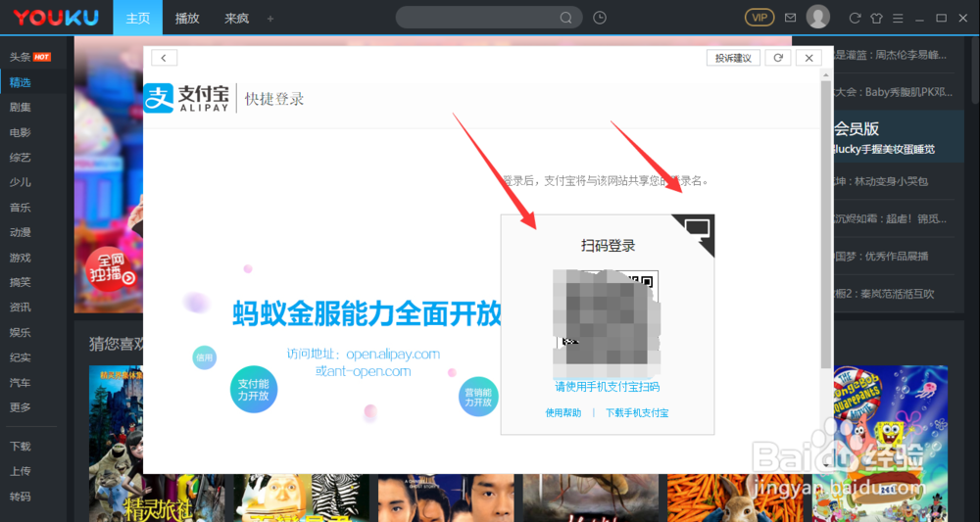Click the 投诉建议 button
The image size is (980, 522).
tap(733, 58)
